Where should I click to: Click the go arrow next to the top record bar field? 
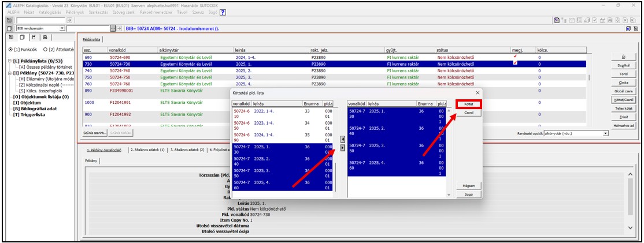point(69,20)
